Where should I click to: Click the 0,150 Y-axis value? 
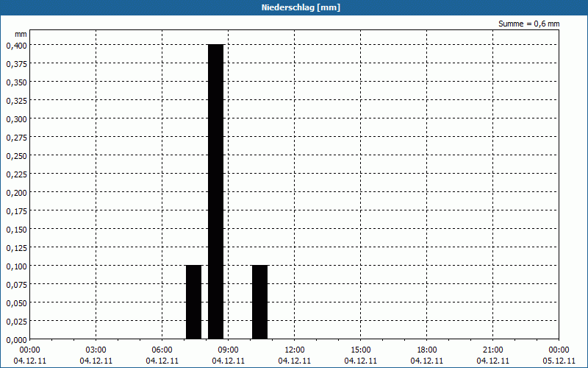pyautogui.click(x=16, y=230)
